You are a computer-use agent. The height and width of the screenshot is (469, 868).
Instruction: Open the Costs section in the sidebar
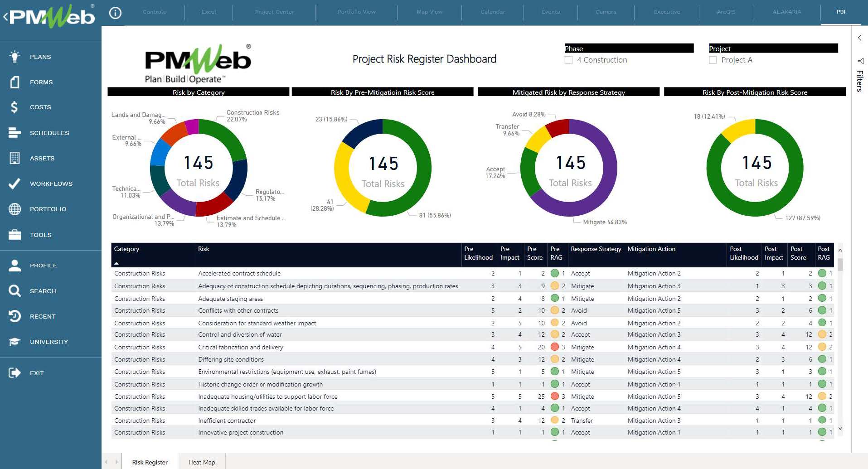tap(40, 107)
